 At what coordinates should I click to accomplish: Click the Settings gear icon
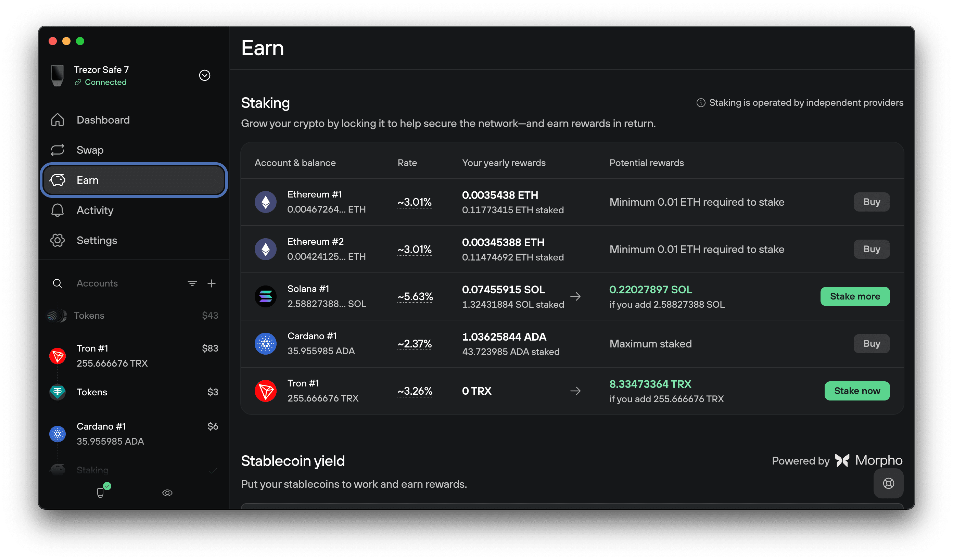click(58, 241)
